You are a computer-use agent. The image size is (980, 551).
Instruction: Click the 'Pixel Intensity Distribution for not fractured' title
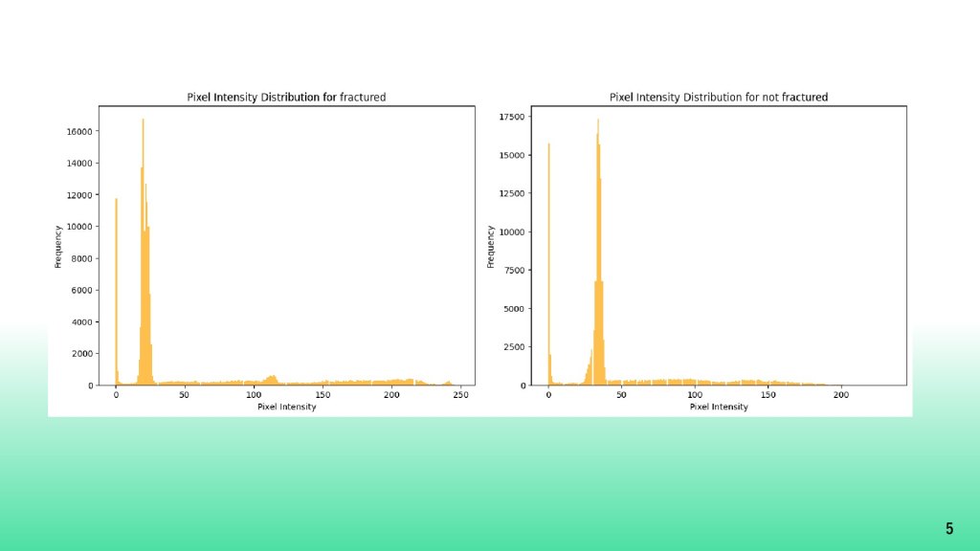[x=718, y=98]
